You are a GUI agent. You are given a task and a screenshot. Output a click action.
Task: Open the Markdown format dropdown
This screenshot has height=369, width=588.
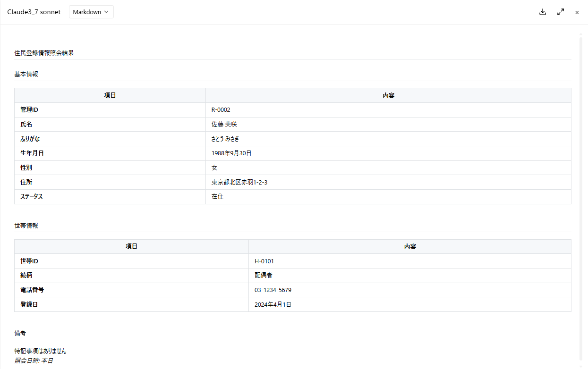pos(91,12)
